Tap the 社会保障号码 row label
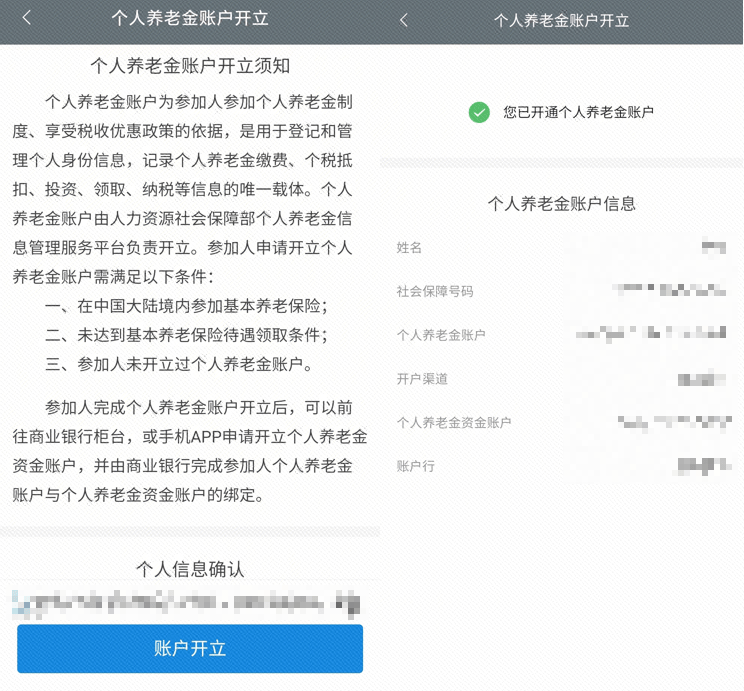744x691 pixels. point(434,291)
